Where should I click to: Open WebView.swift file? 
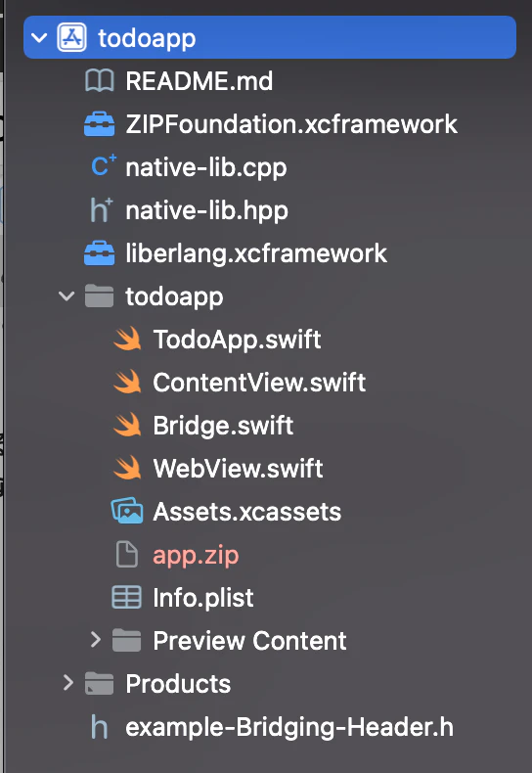tap(238, 469)
